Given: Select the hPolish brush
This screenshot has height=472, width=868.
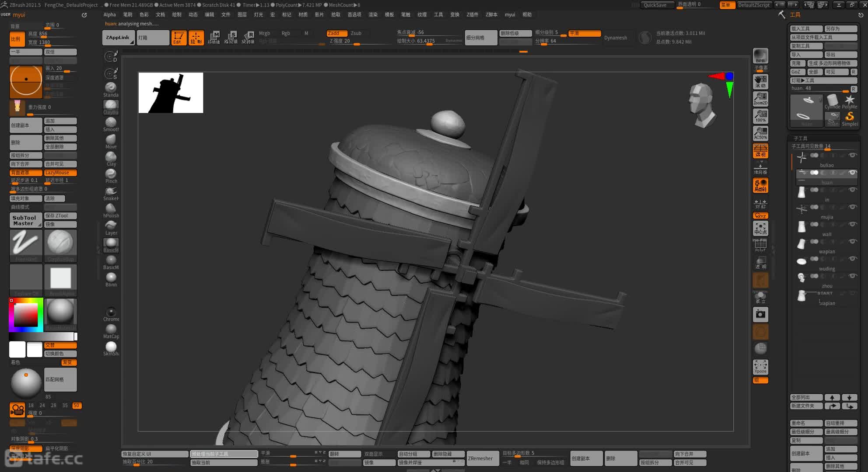Looking at the screenshot, I should tap(111, 210).
